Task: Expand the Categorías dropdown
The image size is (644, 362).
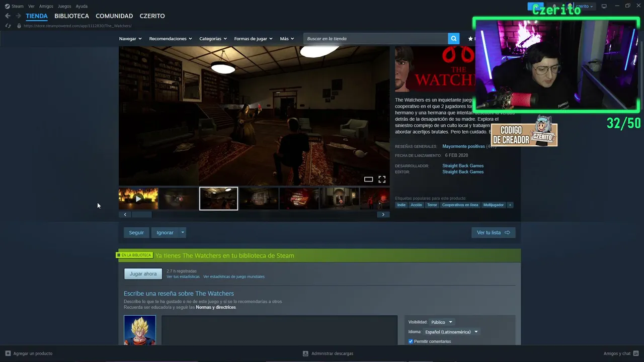Action: 213,39
